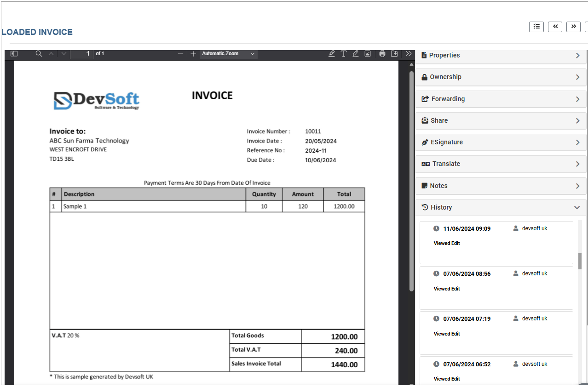Select the highlight annotation tool
Screen dimensions: 588x387
(332, 54)
